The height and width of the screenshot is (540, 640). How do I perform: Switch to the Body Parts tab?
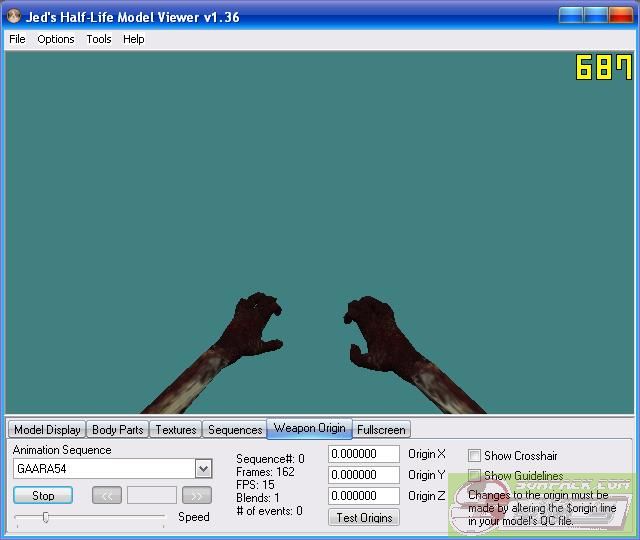coord(117,430)
